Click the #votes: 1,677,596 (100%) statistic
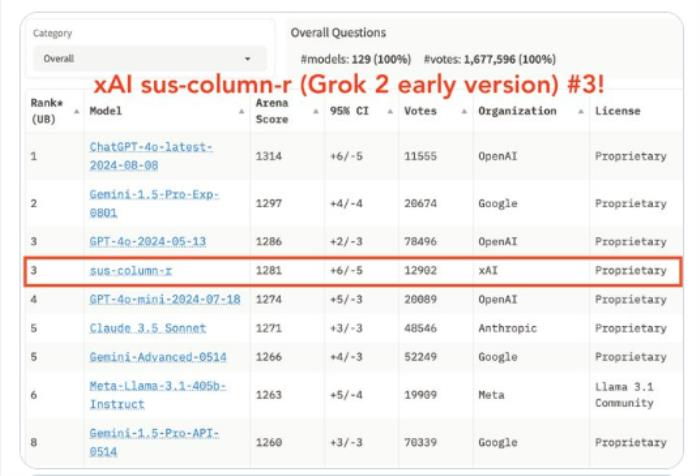700x476 pixels. point(490,59)
